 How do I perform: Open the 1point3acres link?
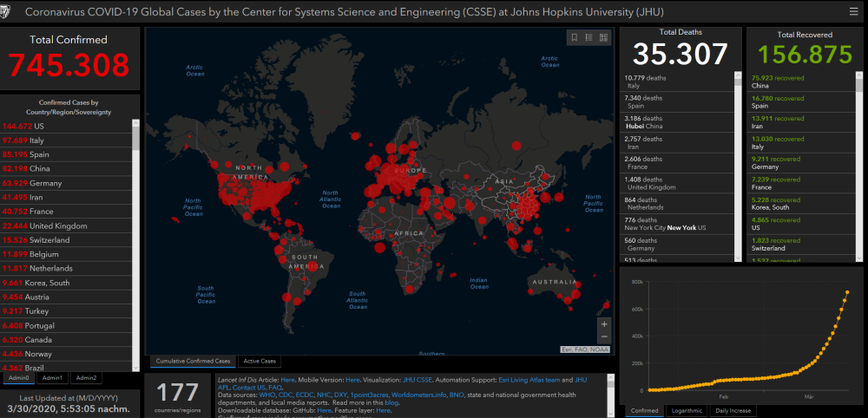[369, 395]
